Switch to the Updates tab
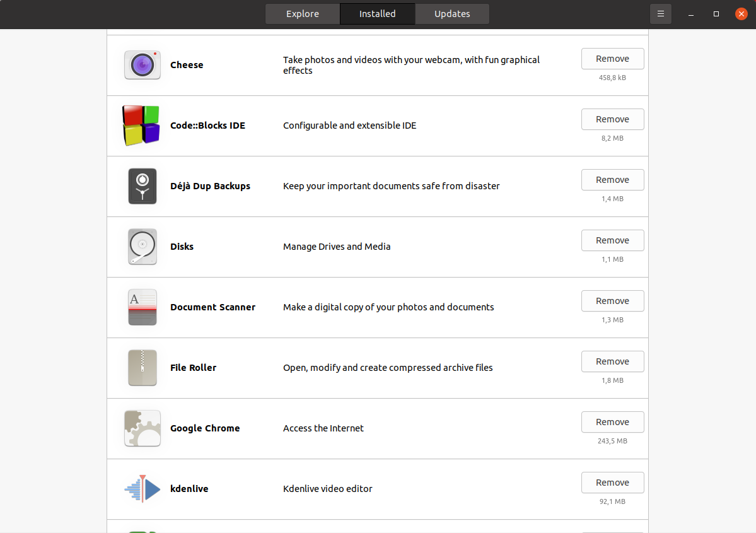The width and height of the screenshot is (756, 533). (452, 14)
